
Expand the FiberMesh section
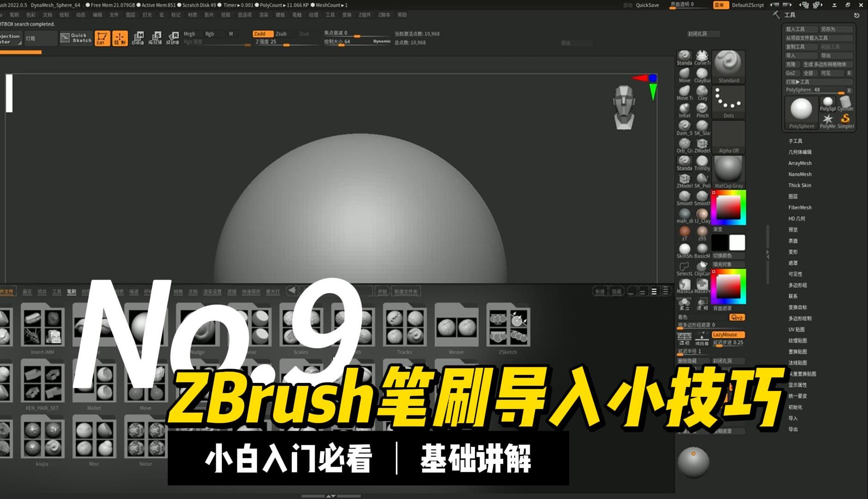click(x=800, y=207)
